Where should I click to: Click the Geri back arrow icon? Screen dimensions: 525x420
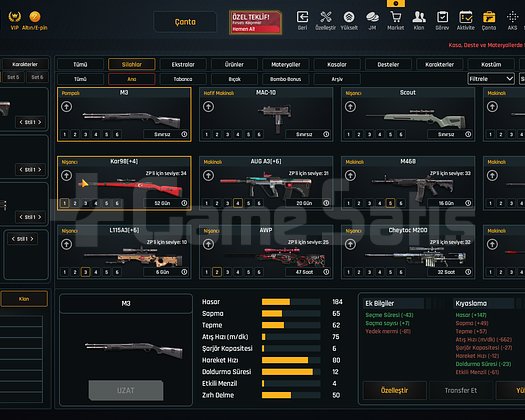(x=302, y=17)
